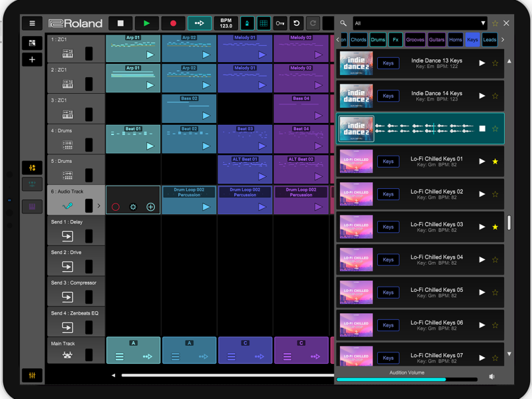Click the search magnifier in the browser
532x399 pixels.
click(343, 23)
